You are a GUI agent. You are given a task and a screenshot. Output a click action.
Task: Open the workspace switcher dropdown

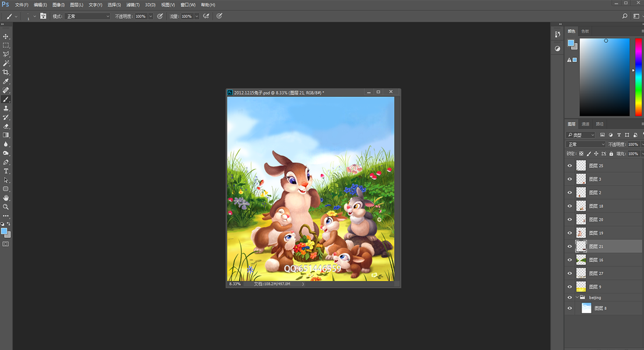(636, 16)
